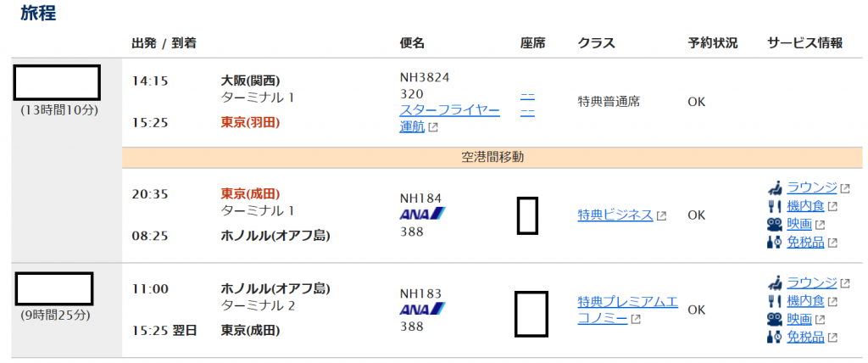This screenshot has height=363, width=868.
Task: Click the upper "--" seat link for NH3824
Action: coord(527,95)
